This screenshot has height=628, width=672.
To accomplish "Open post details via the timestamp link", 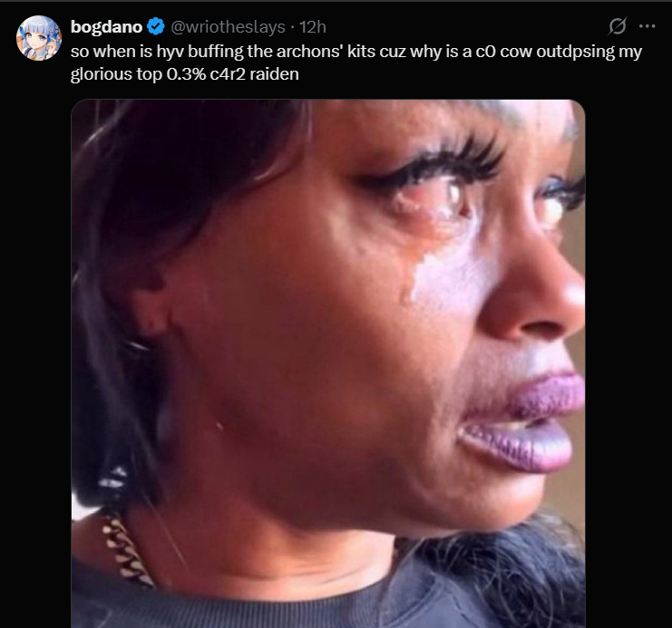I will (313, 26).
